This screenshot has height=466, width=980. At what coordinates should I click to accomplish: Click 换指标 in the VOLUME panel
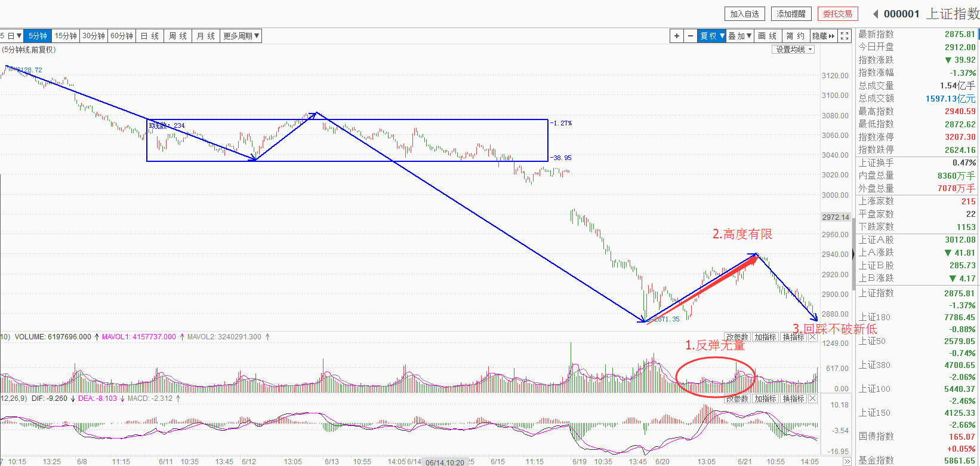point(794,338)
